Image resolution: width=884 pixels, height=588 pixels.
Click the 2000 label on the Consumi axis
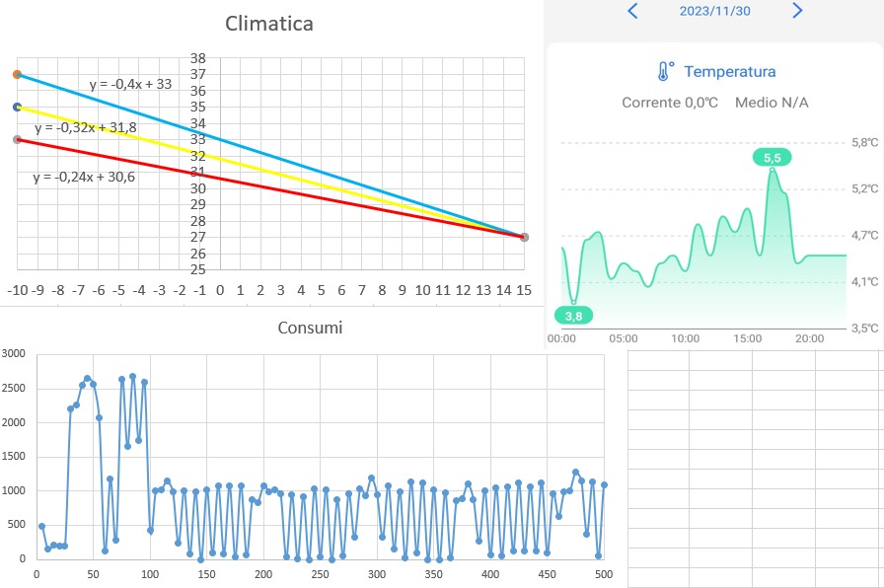14,422
